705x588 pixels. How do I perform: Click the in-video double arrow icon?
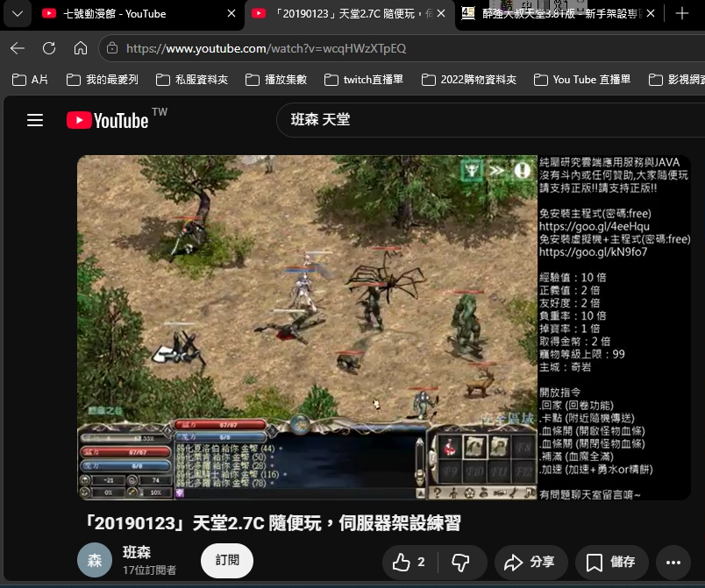(496, 171)
